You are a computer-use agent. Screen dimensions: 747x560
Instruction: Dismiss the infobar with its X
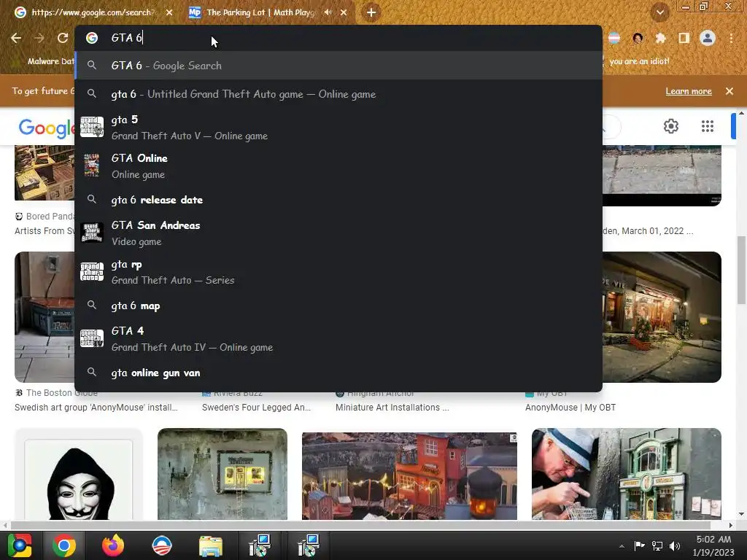729,91
